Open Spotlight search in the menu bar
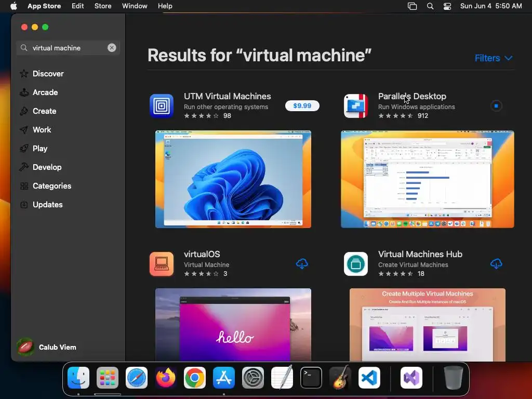The width and height of the screenshot is (532, 399). 430,6
